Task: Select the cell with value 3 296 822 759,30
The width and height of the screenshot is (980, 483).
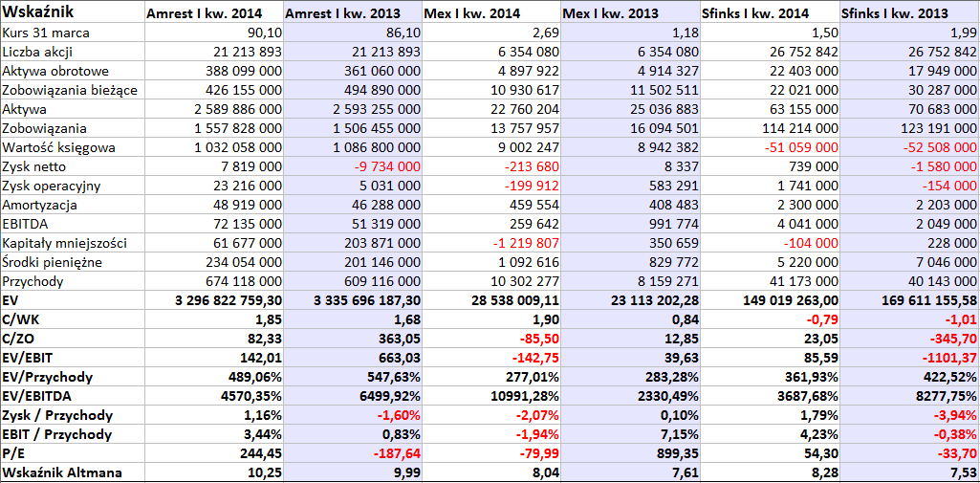Action: click(x=214, y=300)
